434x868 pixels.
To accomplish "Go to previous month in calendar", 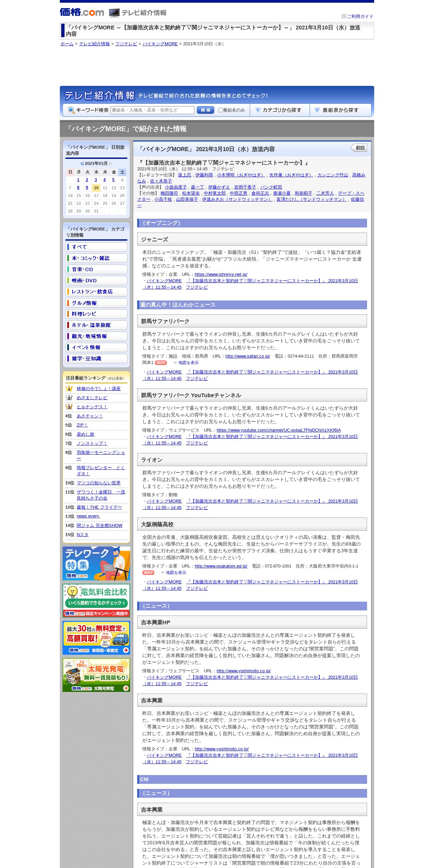I will (82, 164).
